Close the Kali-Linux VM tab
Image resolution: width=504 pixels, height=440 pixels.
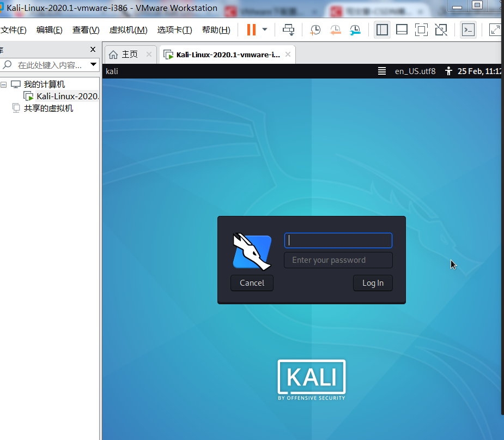pyautogui.click(x=288, y=55)
